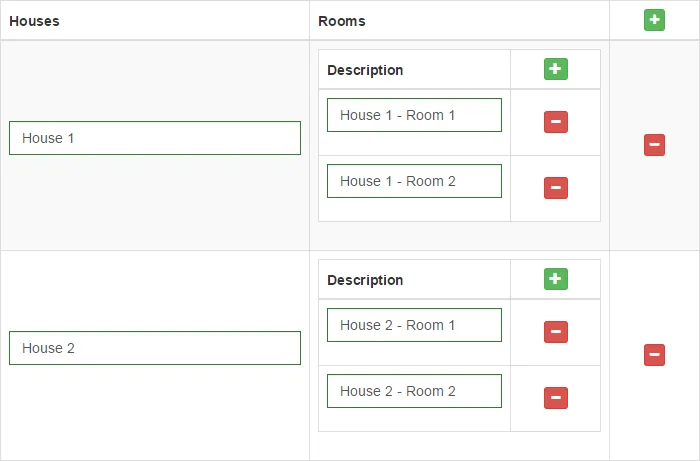Click into the House 2 name field
The image size is (700, 461).
[x=155, y=348]
